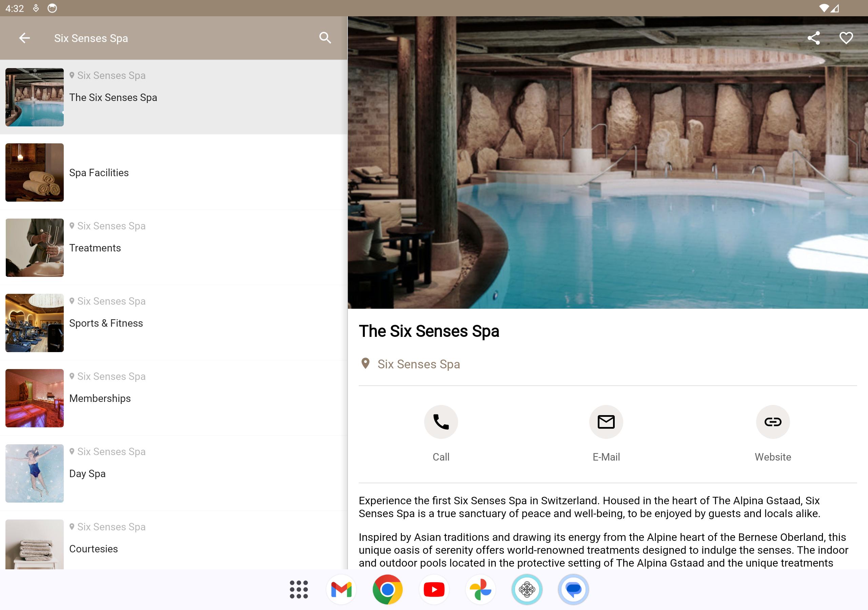Tap the red room Memberships thumbnail

34,398
